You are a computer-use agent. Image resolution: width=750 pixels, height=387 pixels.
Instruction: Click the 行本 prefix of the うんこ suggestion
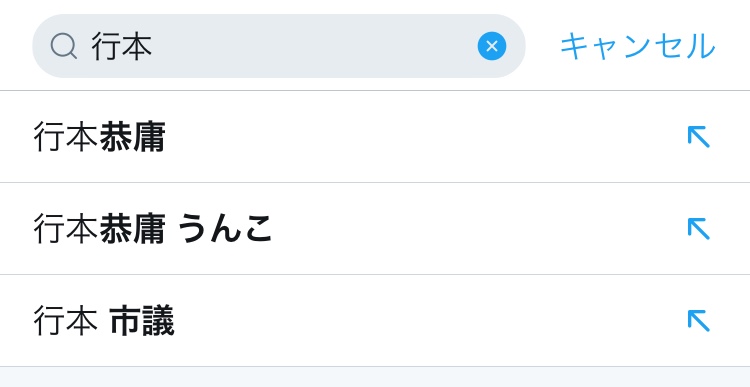click(66, 229)
